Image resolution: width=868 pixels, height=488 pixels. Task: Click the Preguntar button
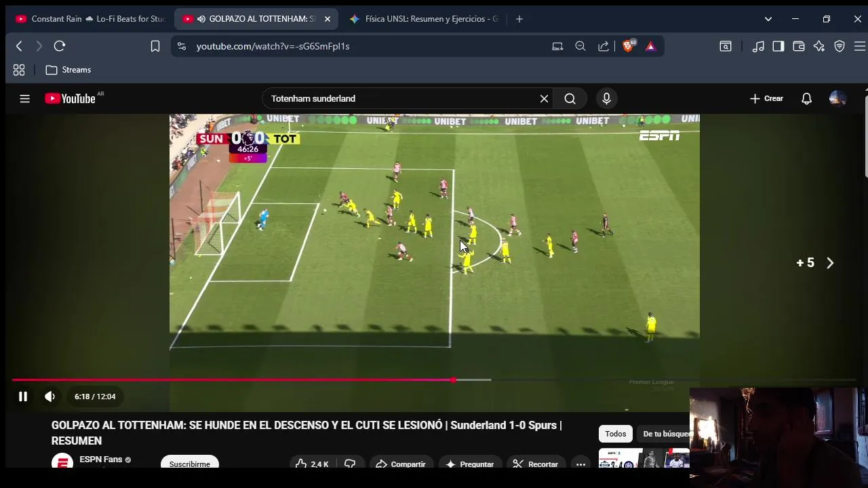[470, 464]
